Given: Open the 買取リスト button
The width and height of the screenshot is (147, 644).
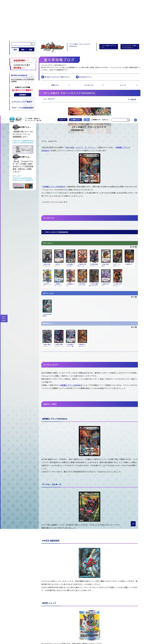Looking at the screenshot, I should click(x=76, y=119).
